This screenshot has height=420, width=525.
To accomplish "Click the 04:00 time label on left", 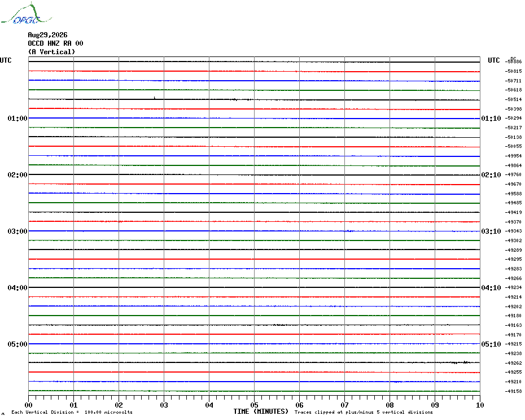I will click(17, 288).
